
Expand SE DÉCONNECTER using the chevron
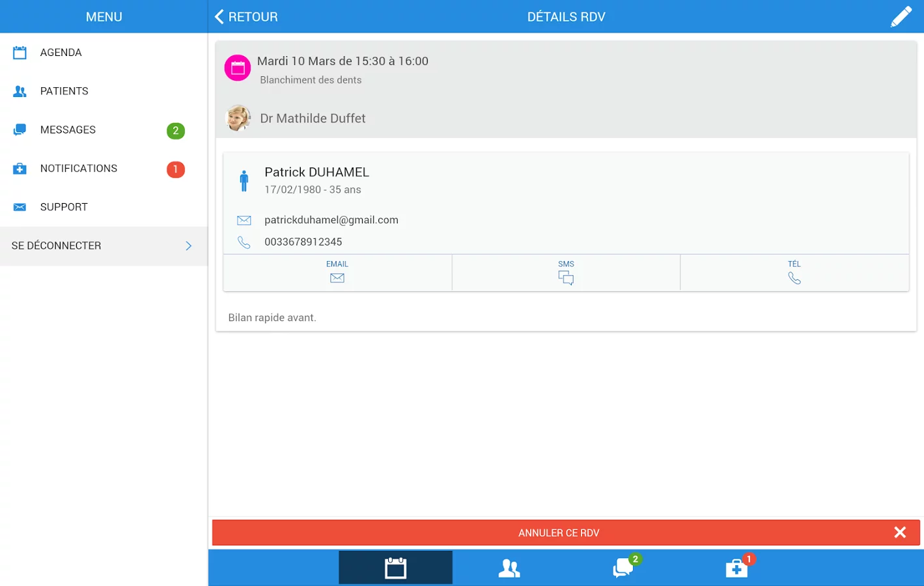pyautogui.click(x=188, y=246)
